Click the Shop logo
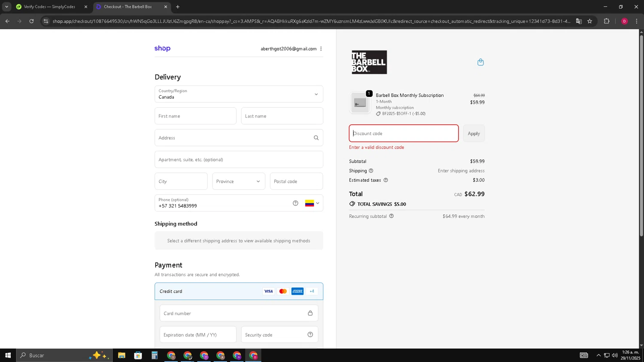 pyautogui.click(x=162, y=48)
